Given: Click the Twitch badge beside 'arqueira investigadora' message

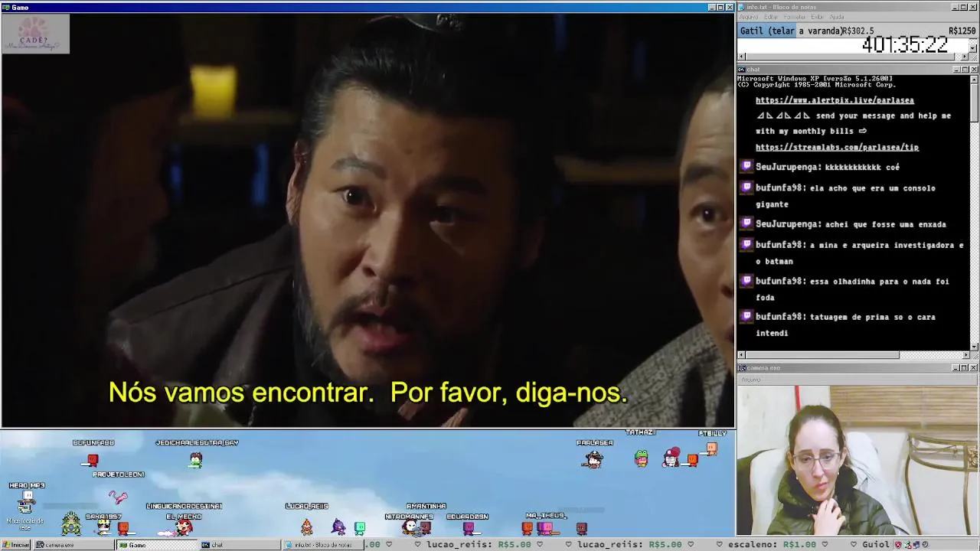Looking at the screenshot, I should coord(747,244).
